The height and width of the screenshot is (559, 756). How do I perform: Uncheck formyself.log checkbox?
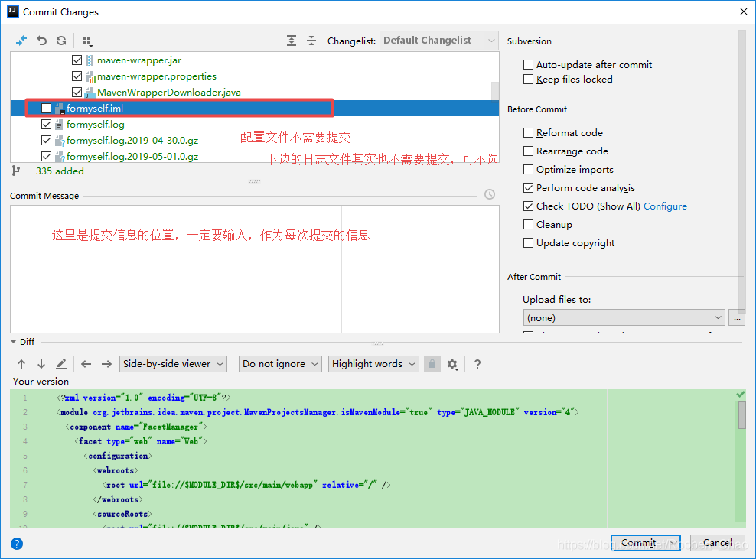coord(46,125)
